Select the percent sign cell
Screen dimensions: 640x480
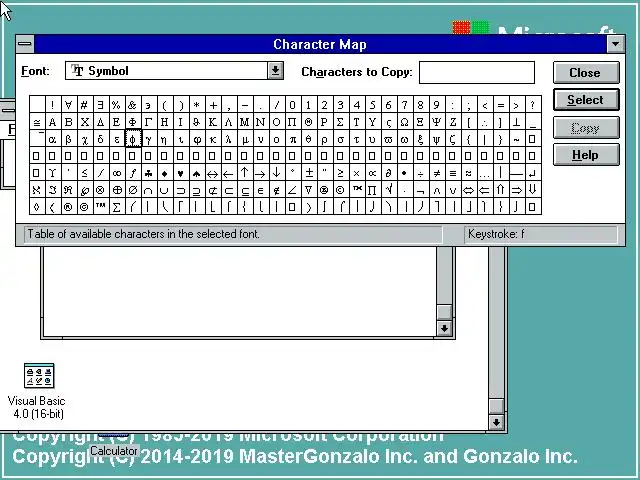click(x=116, y=105)
